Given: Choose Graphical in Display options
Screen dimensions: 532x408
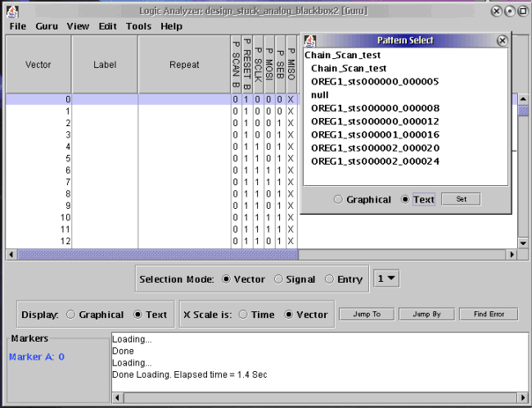Looking at the screenshot, I should click(70, 315).
